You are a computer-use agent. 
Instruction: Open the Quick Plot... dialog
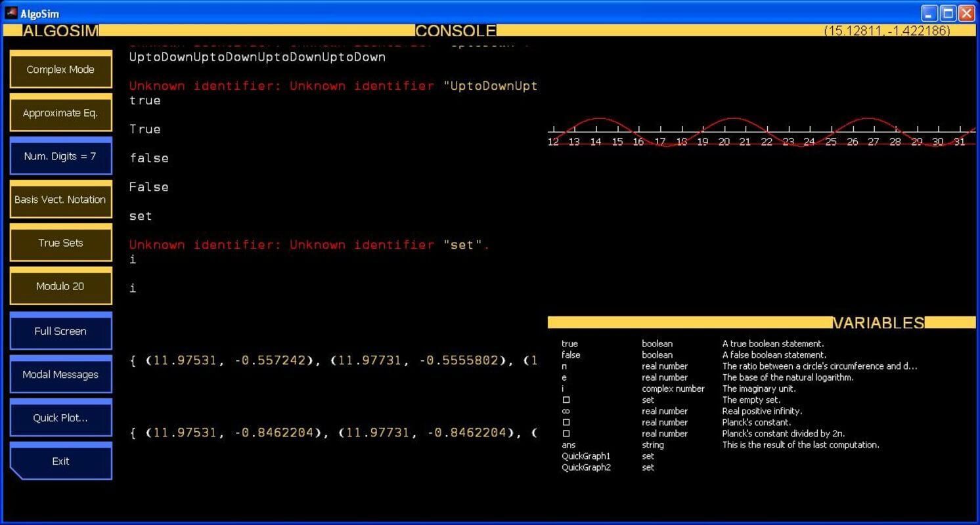(x=60, y=418)
